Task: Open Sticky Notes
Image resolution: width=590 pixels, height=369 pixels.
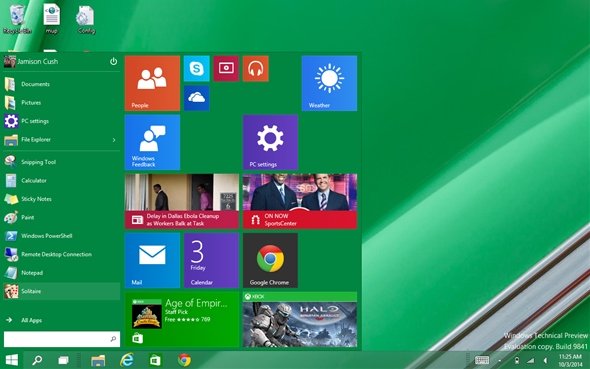Action: coord(62,199)
